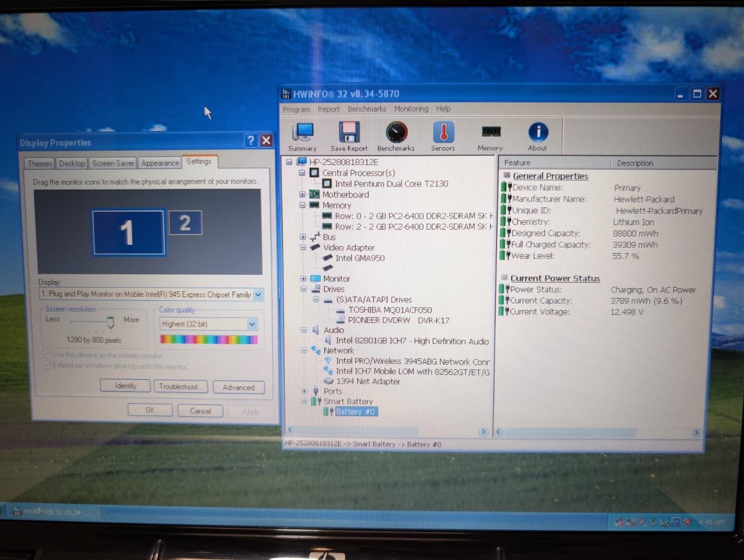Click the tree pane horizontal scrollbar right arrow
This screenshot has width=744, height=560.
483,432
